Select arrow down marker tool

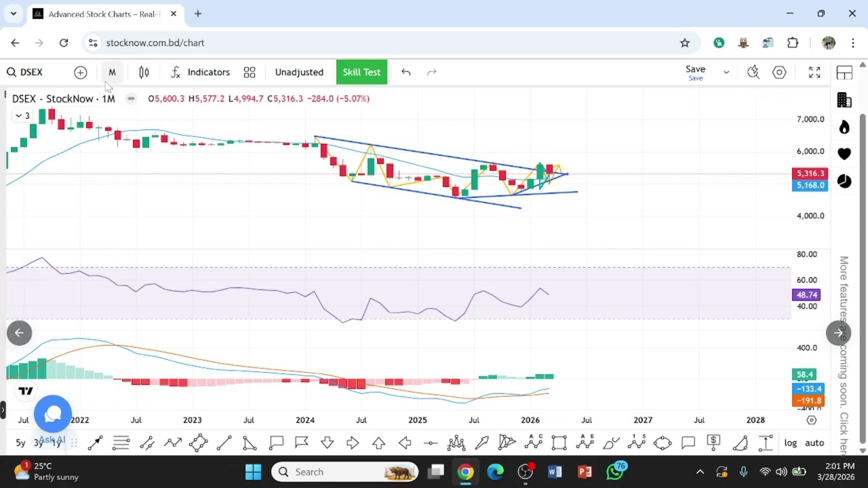pos(328,443)
